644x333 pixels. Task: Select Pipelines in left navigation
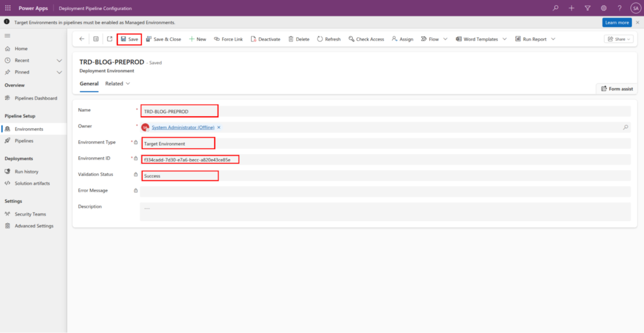pyautogui.click(x=24, y=141)
